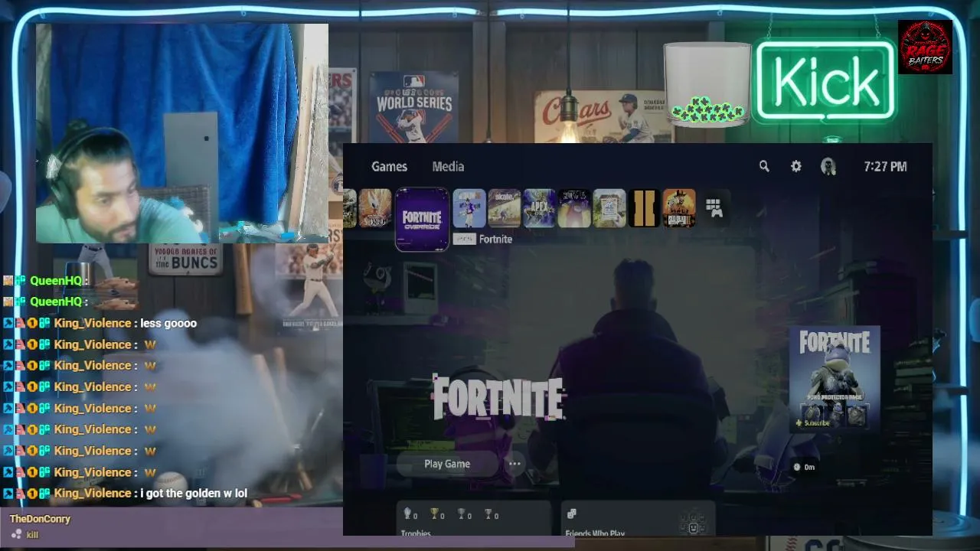This screenshot has width=980, height=551.
Task: Select the game tile right of Fortnite Override
Action: click(469, 208)
